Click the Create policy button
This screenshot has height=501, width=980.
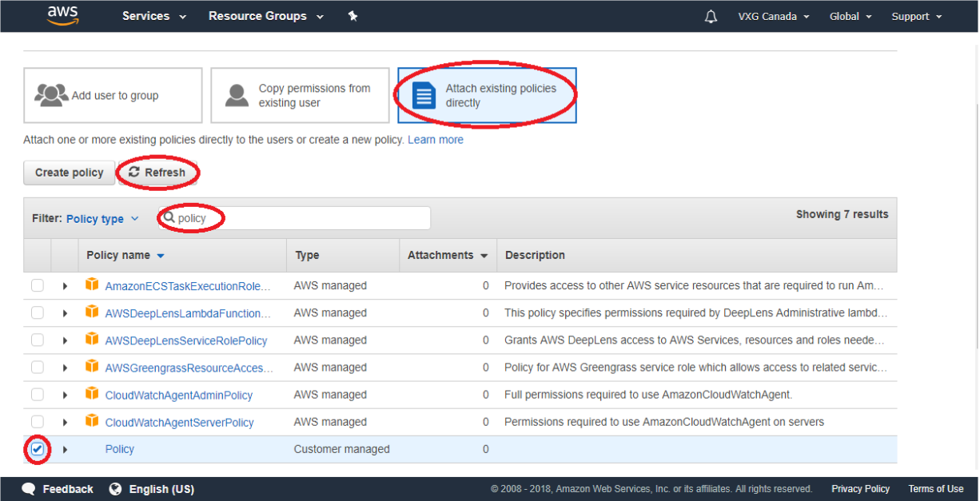[70, 173]
